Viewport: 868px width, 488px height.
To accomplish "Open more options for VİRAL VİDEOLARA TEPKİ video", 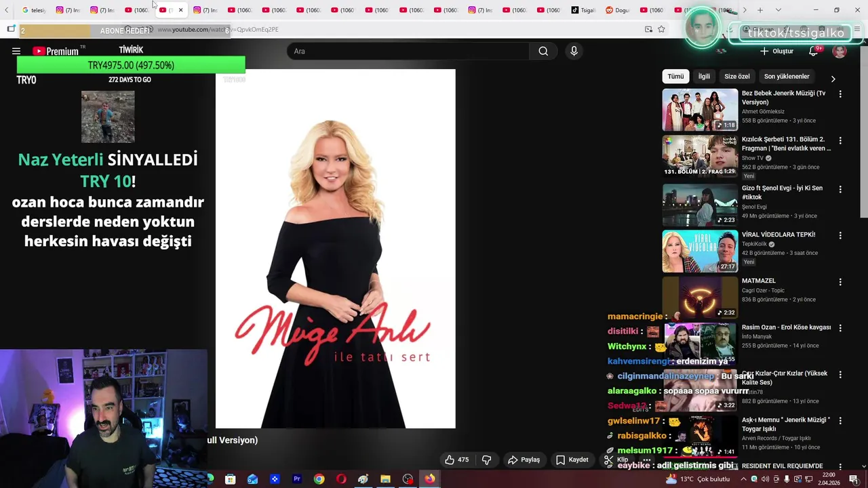I will coord(840,235).
